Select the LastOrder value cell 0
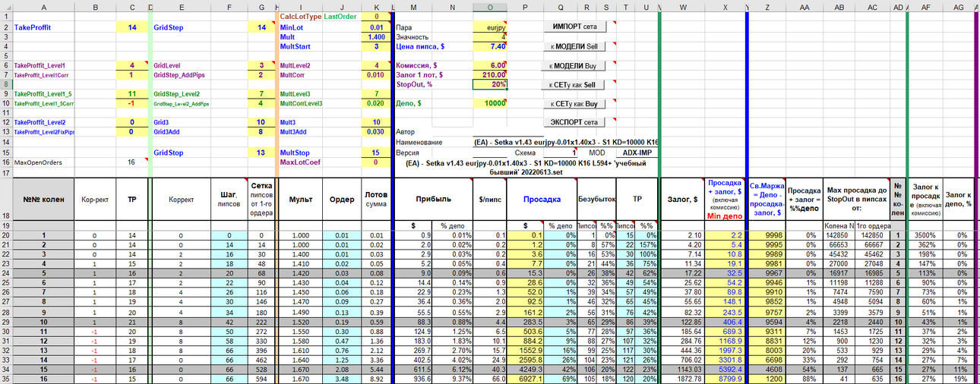 click(377, 16)
